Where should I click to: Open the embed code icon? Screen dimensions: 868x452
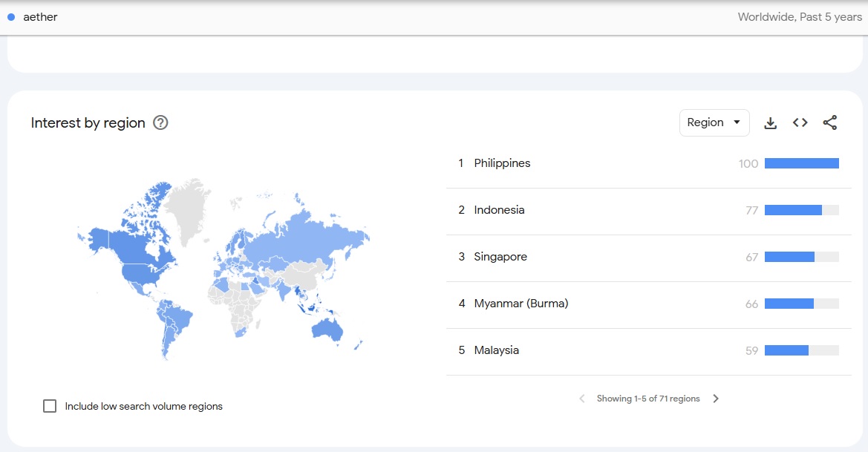(800, 122)
